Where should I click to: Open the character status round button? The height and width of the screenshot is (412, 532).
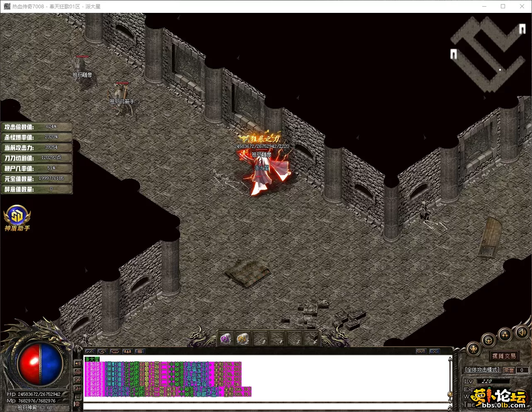473,349
